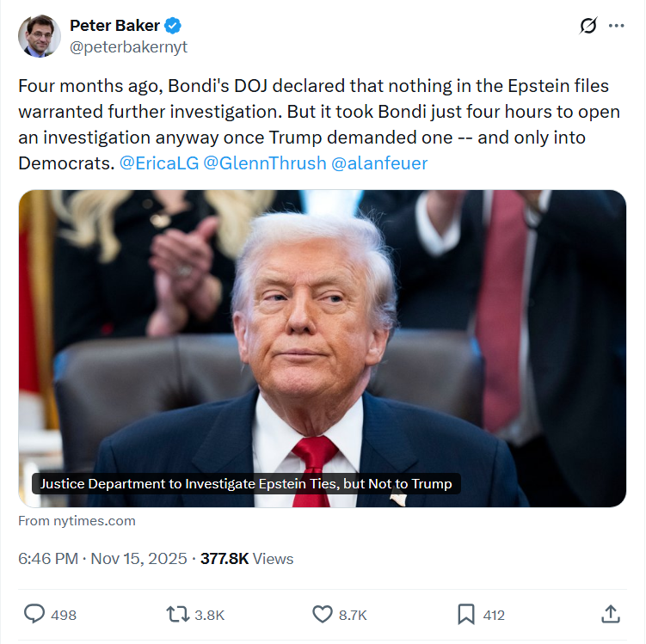Click the share upload icon
Screen dimensions: 646x644
coord(611,615)
